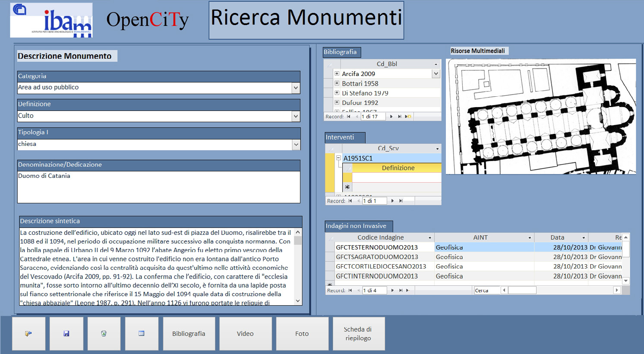Click the Foto button
644x354 pixels.
[302, 334]
